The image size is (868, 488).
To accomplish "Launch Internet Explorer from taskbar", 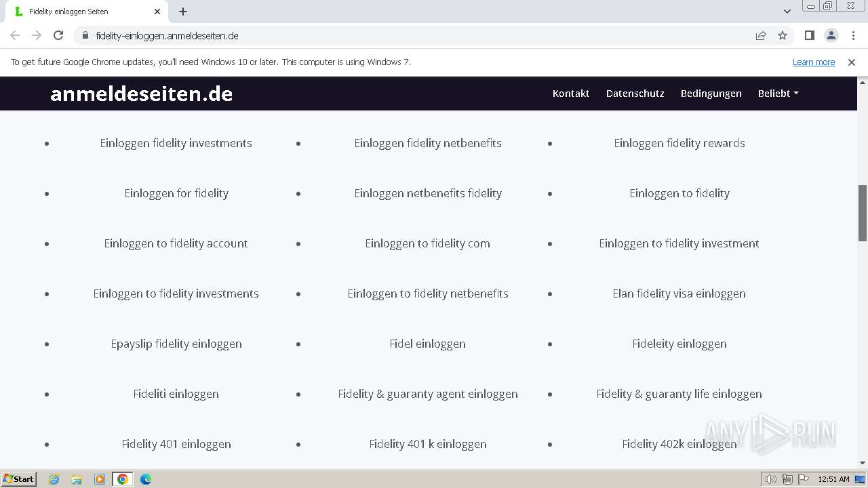I will tap(54, 479).
